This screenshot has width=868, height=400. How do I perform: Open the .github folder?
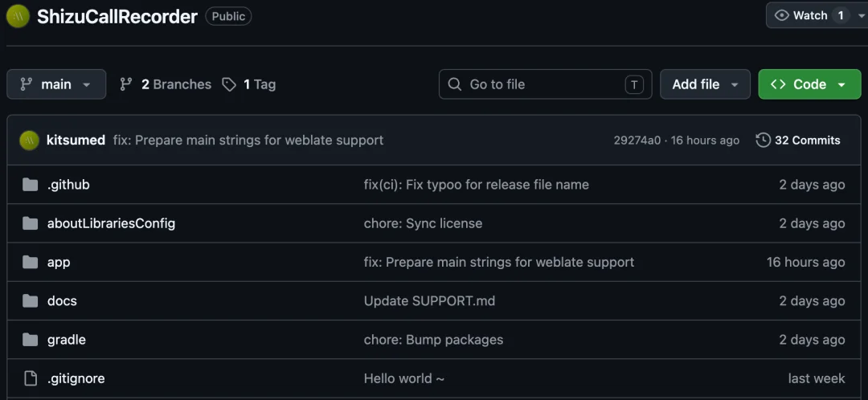pyautogui.click(x=68, y=185)
